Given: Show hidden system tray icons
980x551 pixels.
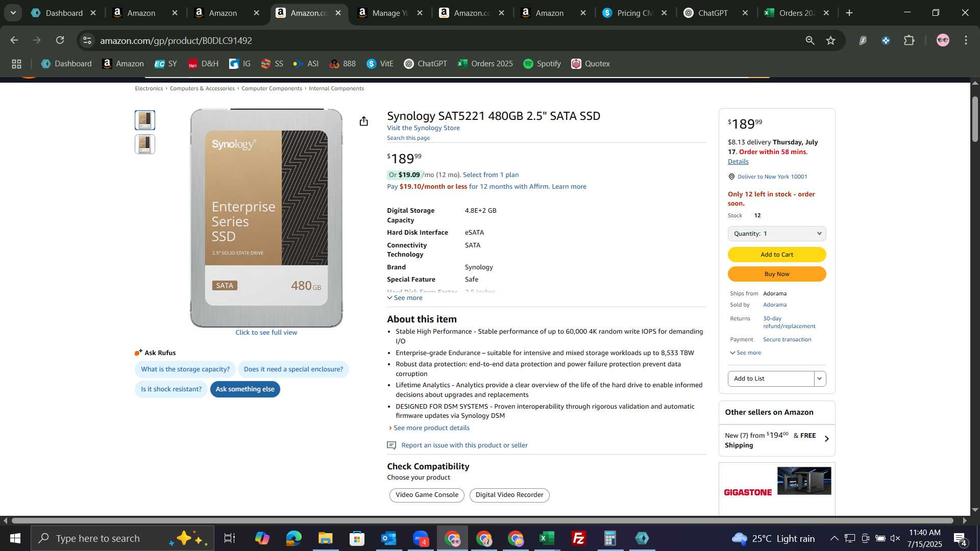Looking at the screenshot, I should (x=834, y=538).
